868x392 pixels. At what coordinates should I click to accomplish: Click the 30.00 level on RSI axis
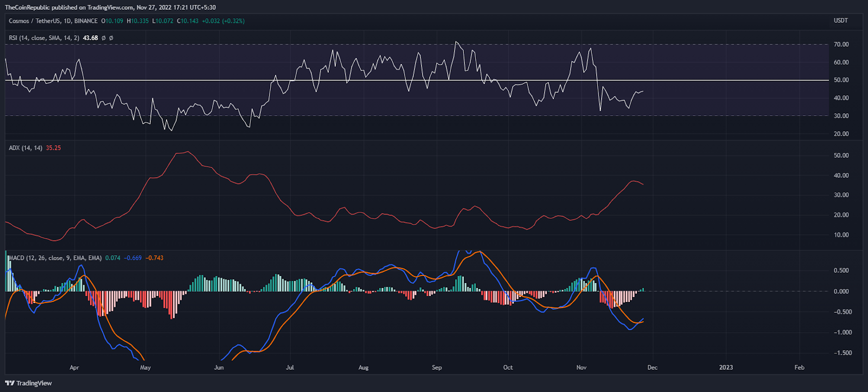pos(841,116)
